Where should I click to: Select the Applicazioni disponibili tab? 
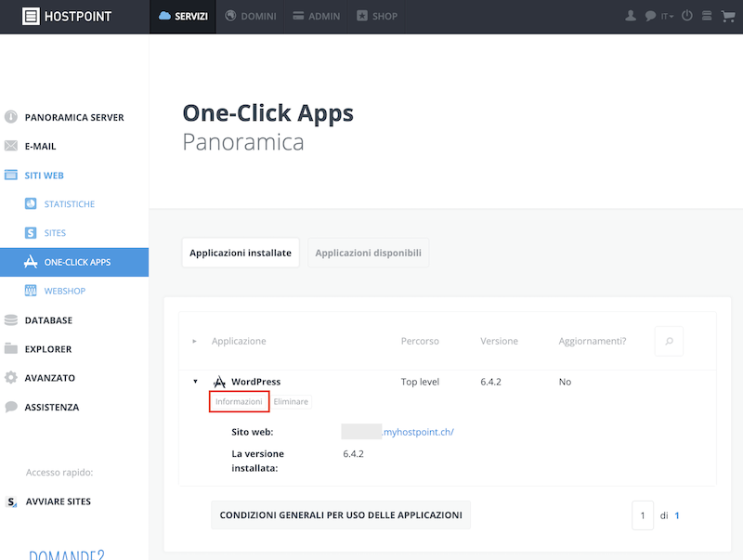(x=368, y=253)
